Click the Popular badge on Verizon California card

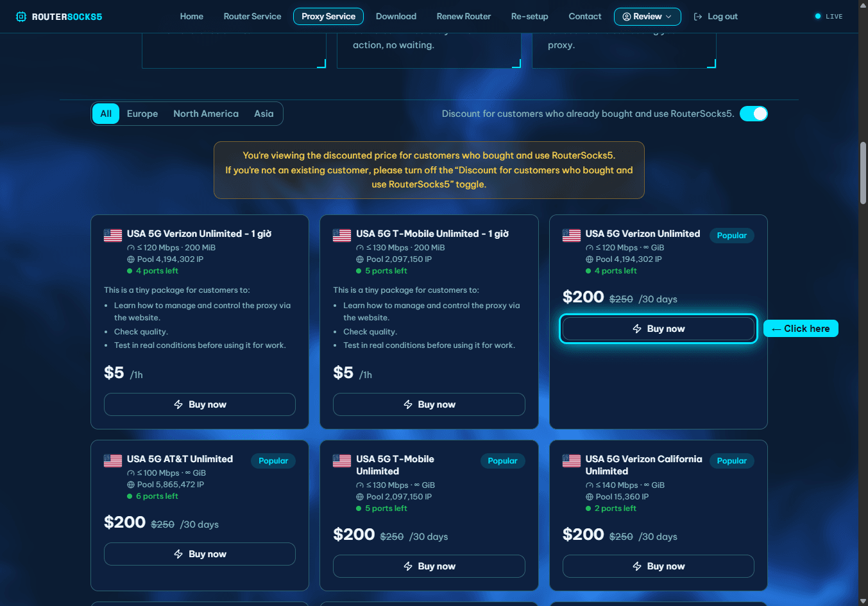pos(732,461)
